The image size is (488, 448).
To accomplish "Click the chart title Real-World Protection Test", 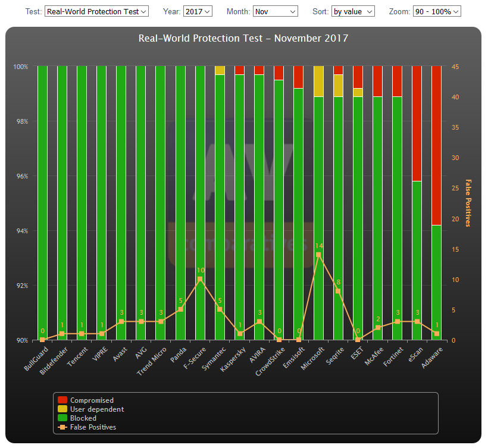I will 243,39.
